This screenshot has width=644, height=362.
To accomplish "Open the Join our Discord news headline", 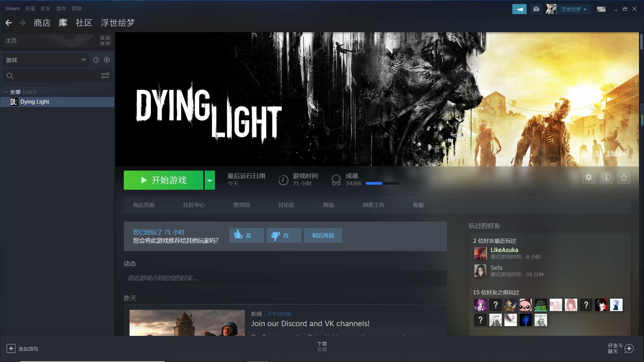I will [310, 323].
